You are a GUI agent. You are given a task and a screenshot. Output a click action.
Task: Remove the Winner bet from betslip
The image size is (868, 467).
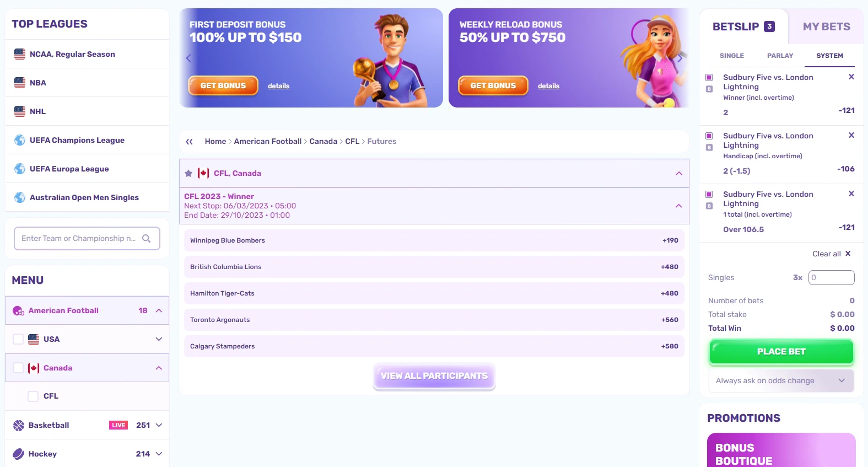tap(851, 77)
